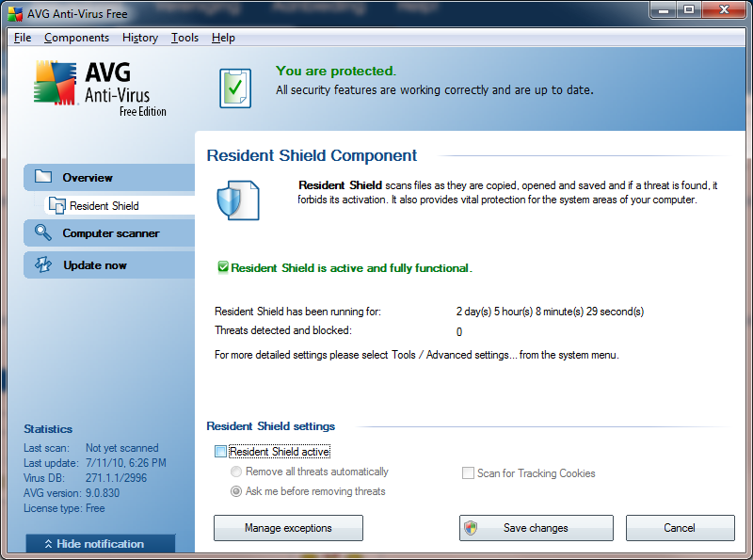
Task: Select Ask me before removing threats
Action: (236, 491)
